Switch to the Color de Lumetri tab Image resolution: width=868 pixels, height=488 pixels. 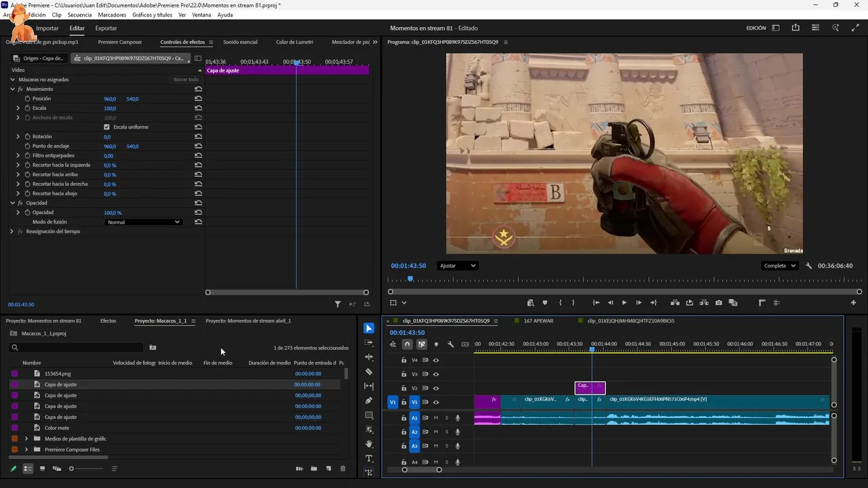pyautogui.click(x=294, y=42)
